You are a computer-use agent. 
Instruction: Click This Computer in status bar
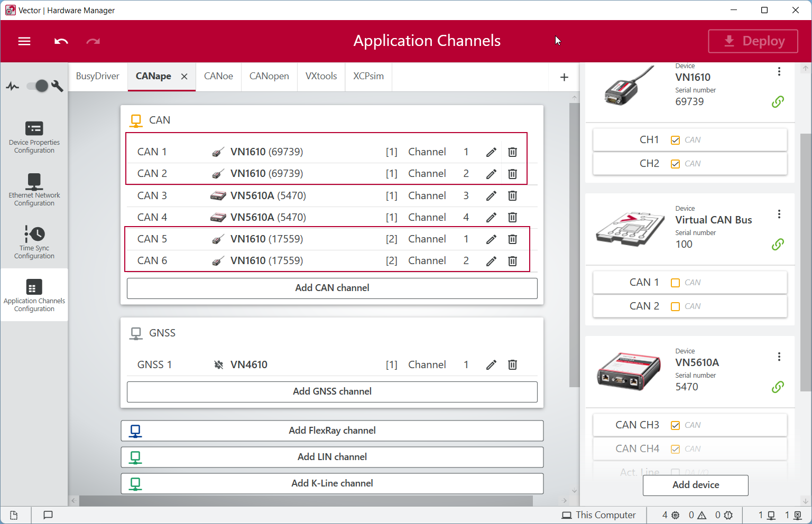[x=599, y=515]
